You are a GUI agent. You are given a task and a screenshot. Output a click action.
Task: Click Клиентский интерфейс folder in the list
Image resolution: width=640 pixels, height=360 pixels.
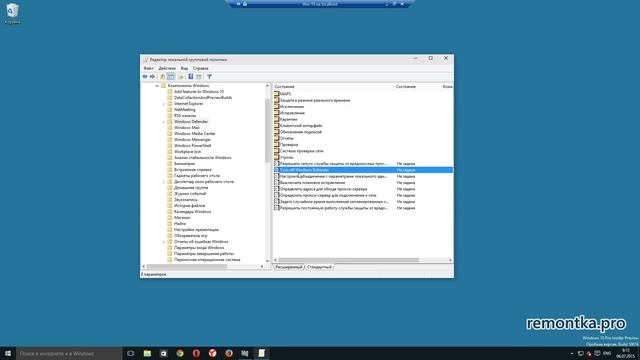[x=301, y=126]
